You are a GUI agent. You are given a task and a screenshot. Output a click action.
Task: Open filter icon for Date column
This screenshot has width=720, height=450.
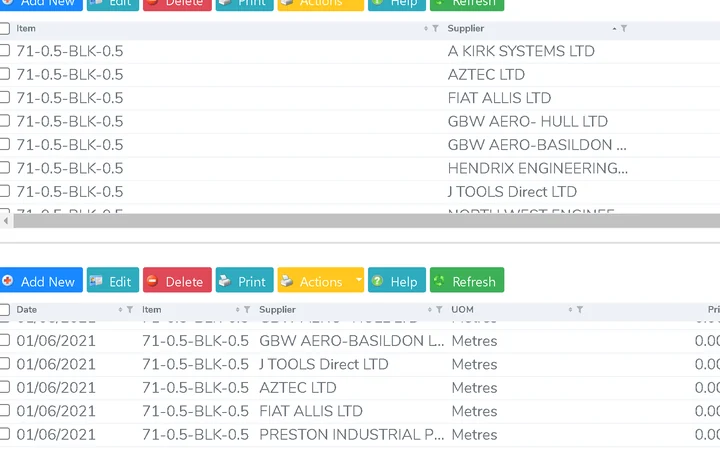pyautogui.click(x=130, y=310)
